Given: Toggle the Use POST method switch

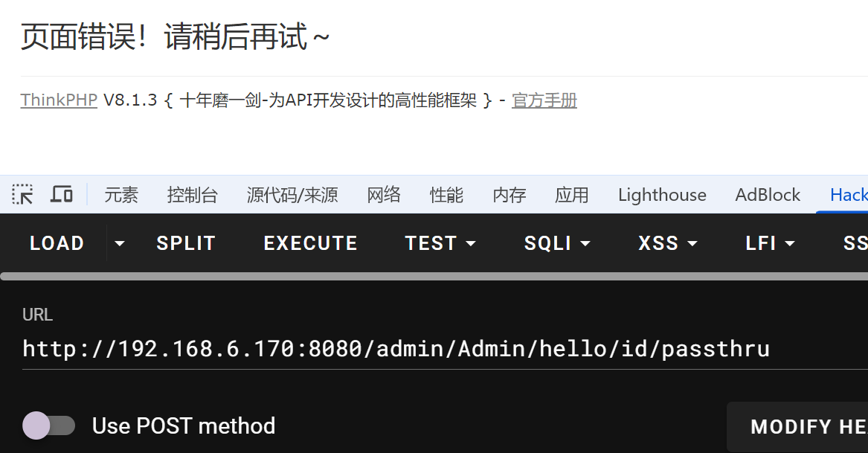Looking at the screenshot, I should (x=49, y=426).
